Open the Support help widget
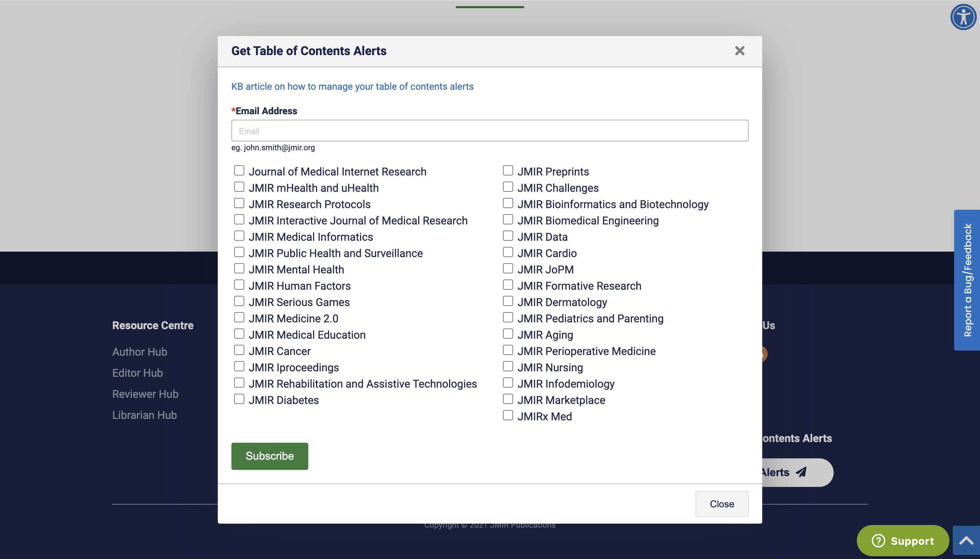Screen dimensions: 980x559 [902, 541]
